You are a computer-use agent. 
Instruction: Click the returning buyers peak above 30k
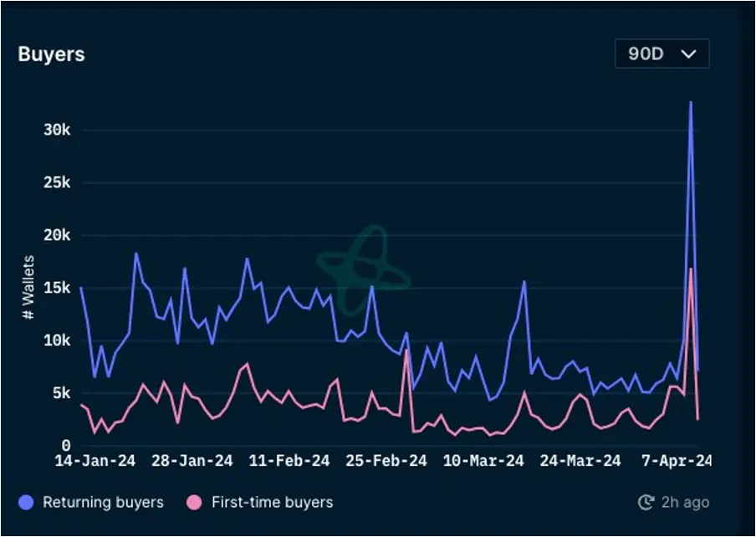(x=691, y=102)
